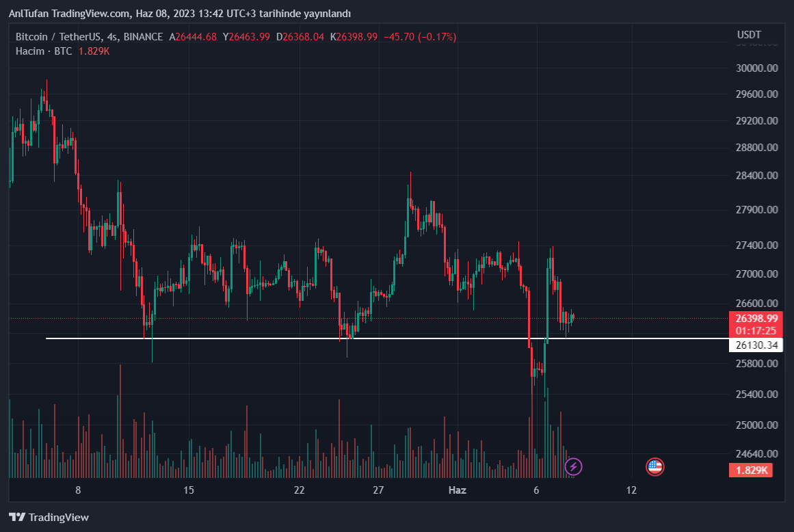This screenshot has height=532, width=794.
Task: Click the 27400.00 price scale label
Action: (x=758, y=245)
